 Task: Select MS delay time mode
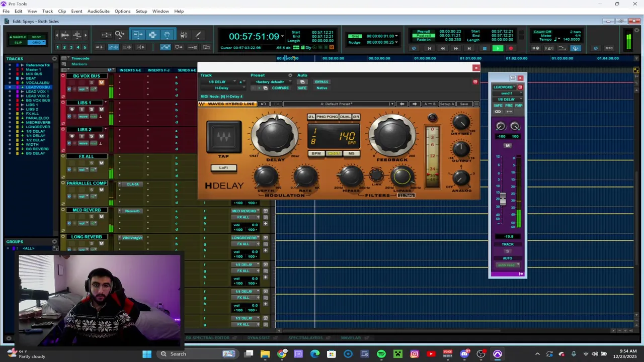tap(351, 153)
